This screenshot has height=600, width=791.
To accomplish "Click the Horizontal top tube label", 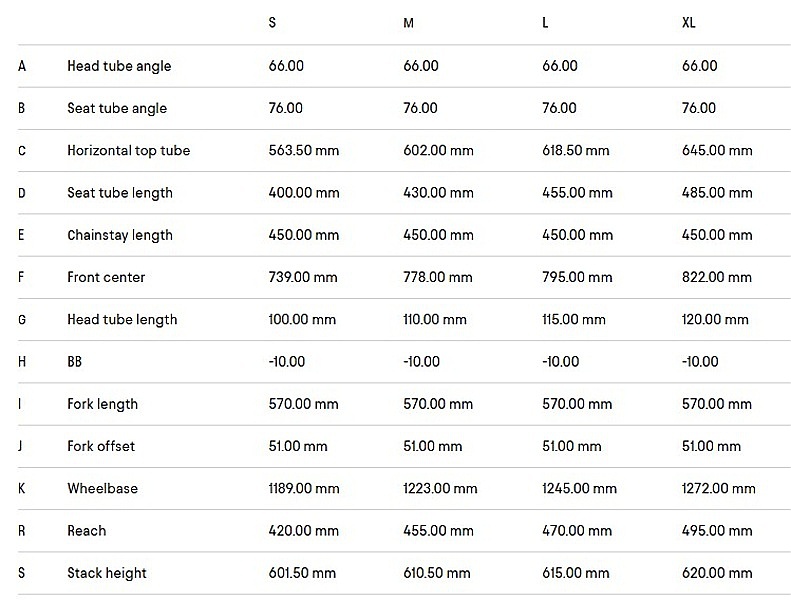I will tap(128, 151).
